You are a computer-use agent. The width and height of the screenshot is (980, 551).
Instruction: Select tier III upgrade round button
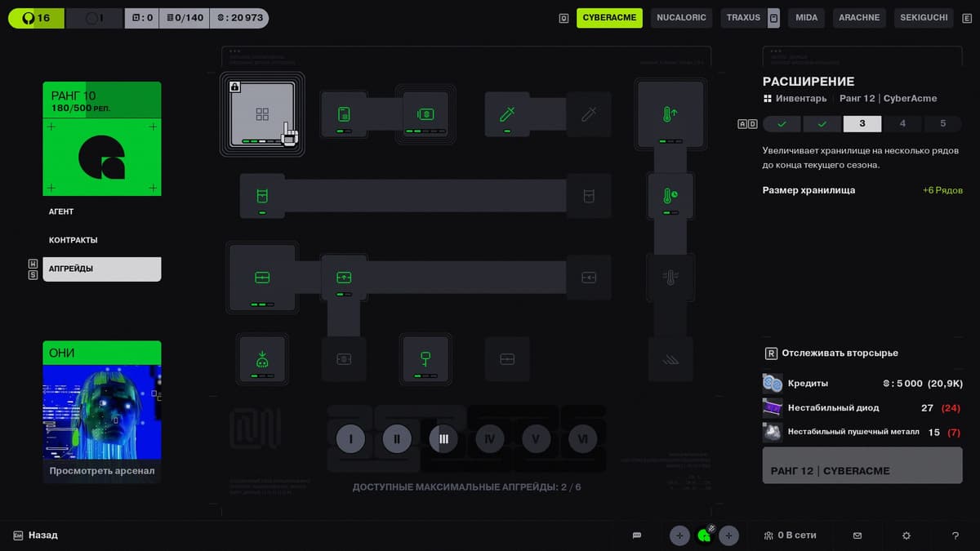tap(443, 439)
